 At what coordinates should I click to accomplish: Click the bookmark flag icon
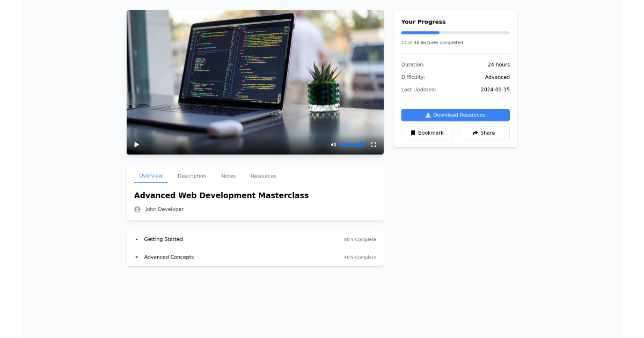413,133
